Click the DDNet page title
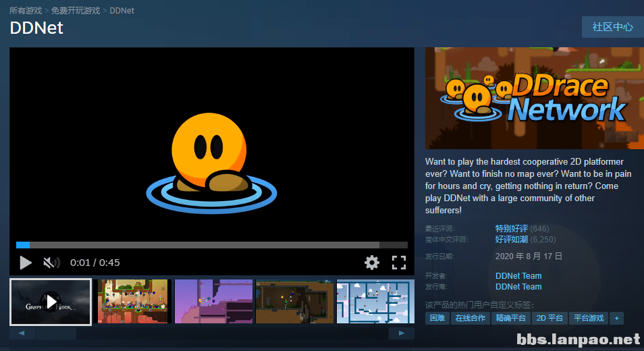Image resolution: width=644 pixels, height=351 pixels. [36, 28]
